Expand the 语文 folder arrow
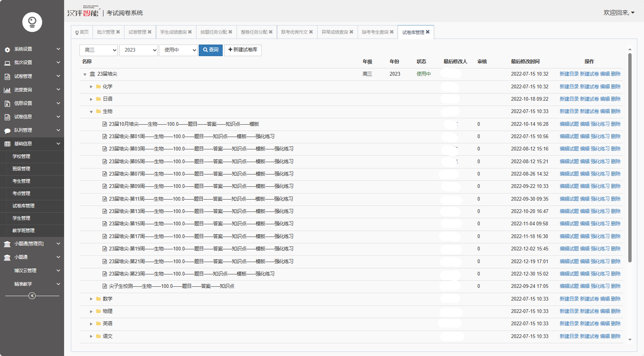The width and height of the screenshot is (644, 356). coord(91,336)
